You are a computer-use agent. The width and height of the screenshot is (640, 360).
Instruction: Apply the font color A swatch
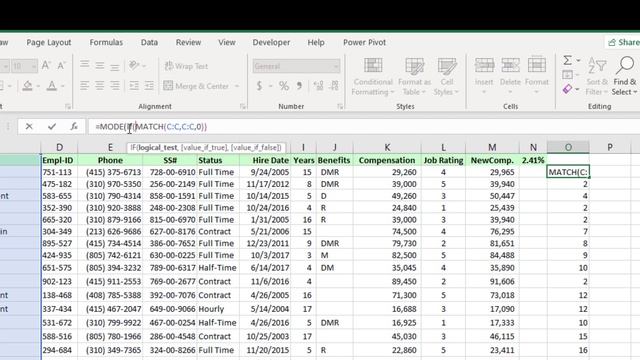point(52,86)
